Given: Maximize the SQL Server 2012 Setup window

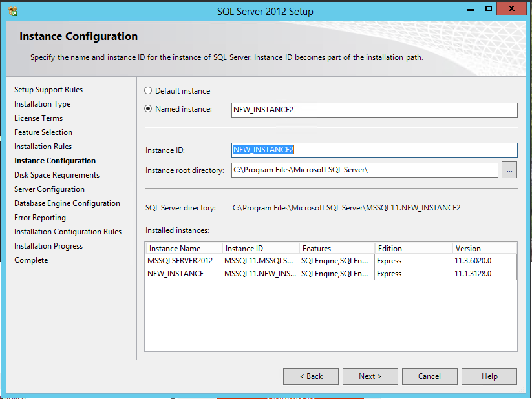Looking at the screenshot, I should [489, 9].
